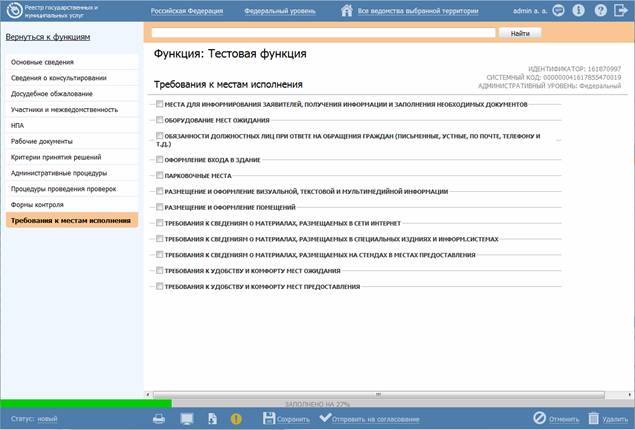This screenshot has height=430, width=635.
Task: Click 'Отменить' cancel link
Action: (564, 419)
